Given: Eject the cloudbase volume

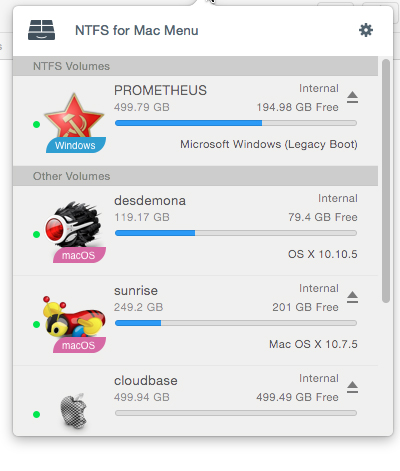Looking at the screenshot, I should (352, 387).
